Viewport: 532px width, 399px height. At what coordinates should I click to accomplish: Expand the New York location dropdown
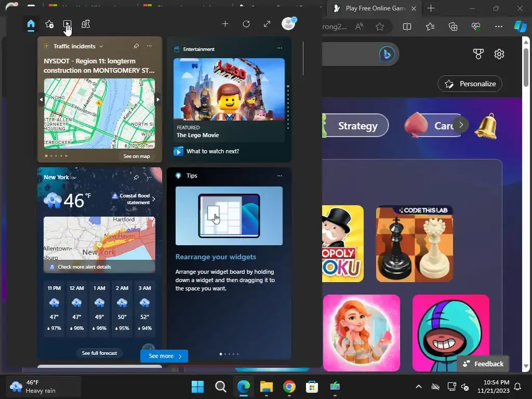(x=74, y=178)
